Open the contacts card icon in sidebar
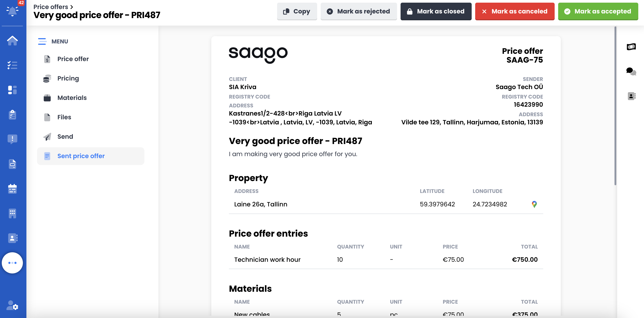Viewport: 644px width, 318px height. click(x=13, y=238)
